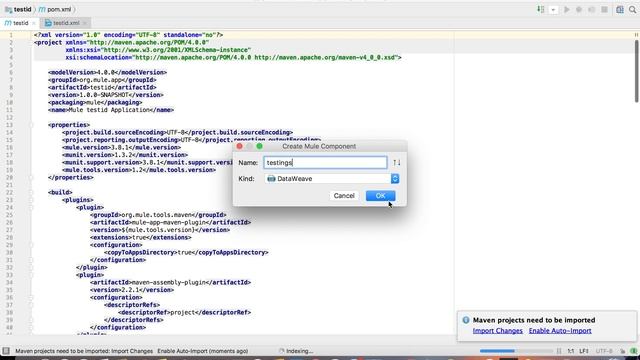640x360 pixels.
Task: Click pom.xml breadcrumb in navigation bar
Action: (55, 9)
